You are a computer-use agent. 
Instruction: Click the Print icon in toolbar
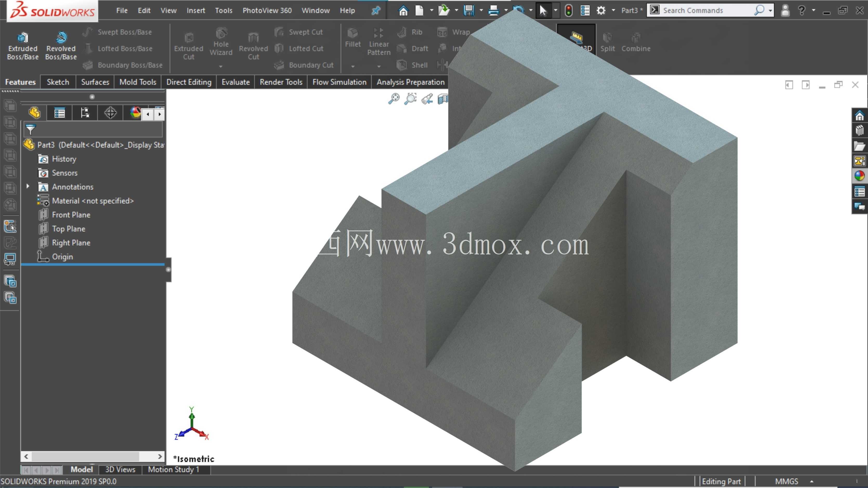click(x=494, y=10)
